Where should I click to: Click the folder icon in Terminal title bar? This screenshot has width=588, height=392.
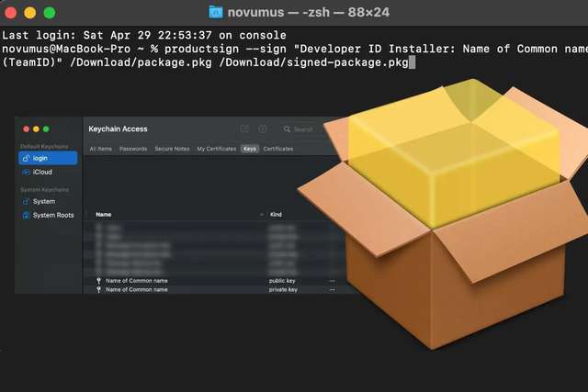tap(215, 13)
